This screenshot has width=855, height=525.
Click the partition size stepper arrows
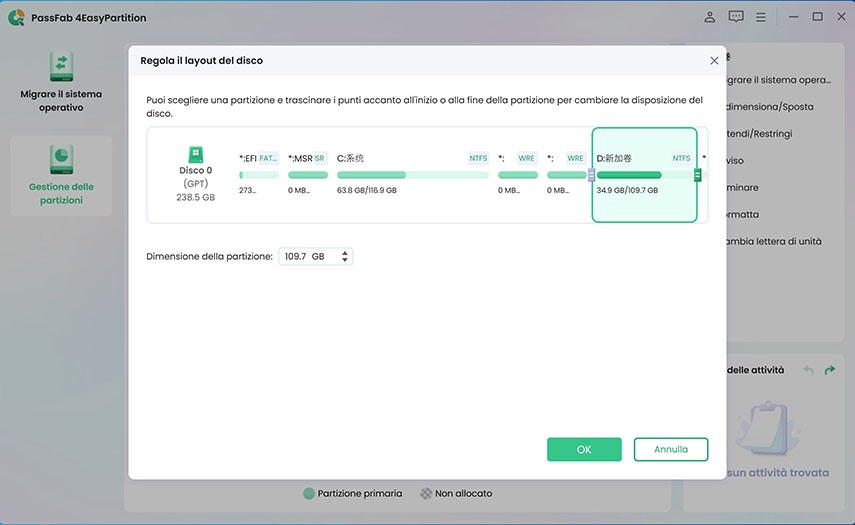[x=345, y=256]
